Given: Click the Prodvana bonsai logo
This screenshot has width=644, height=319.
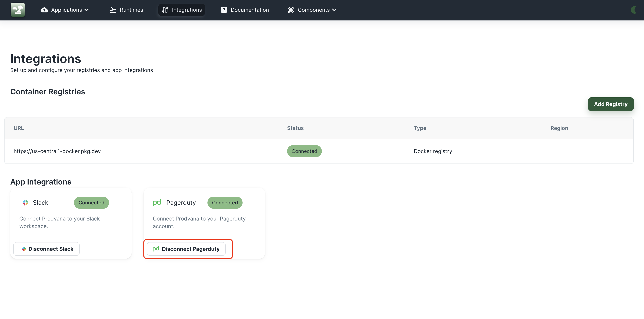Looking at the screenshot, I should tap(18, 10).
